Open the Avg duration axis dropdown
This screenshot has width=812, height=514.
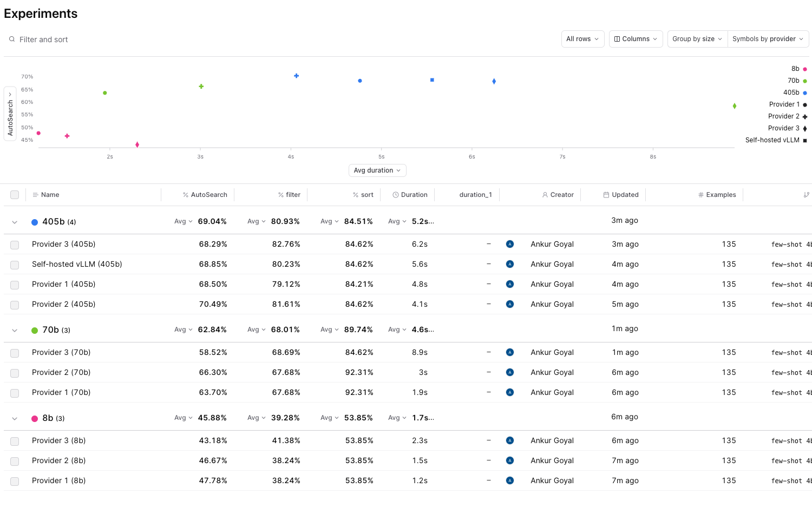[377, 170]
